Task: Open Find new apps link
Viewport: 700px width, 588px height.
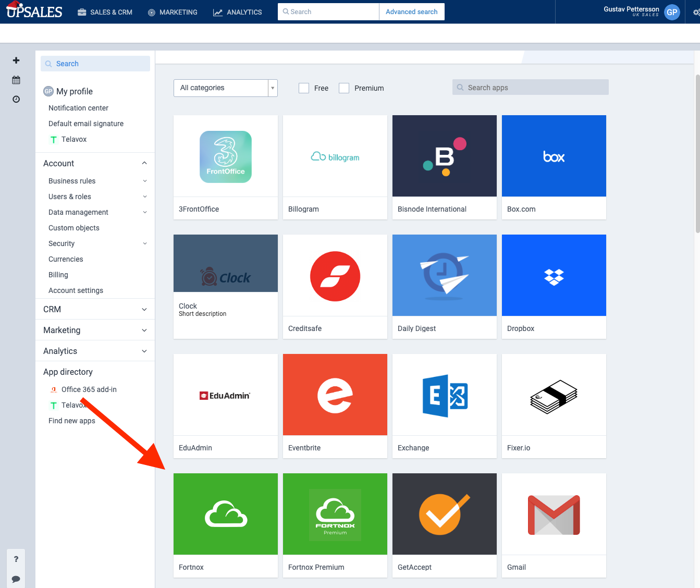Action: click(72, 421)
